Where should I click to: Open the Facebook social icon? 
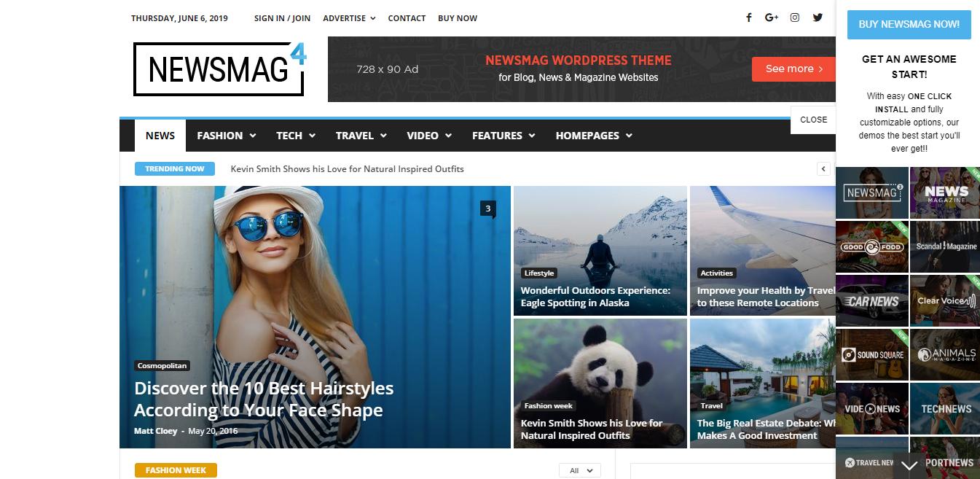[748, 18]
